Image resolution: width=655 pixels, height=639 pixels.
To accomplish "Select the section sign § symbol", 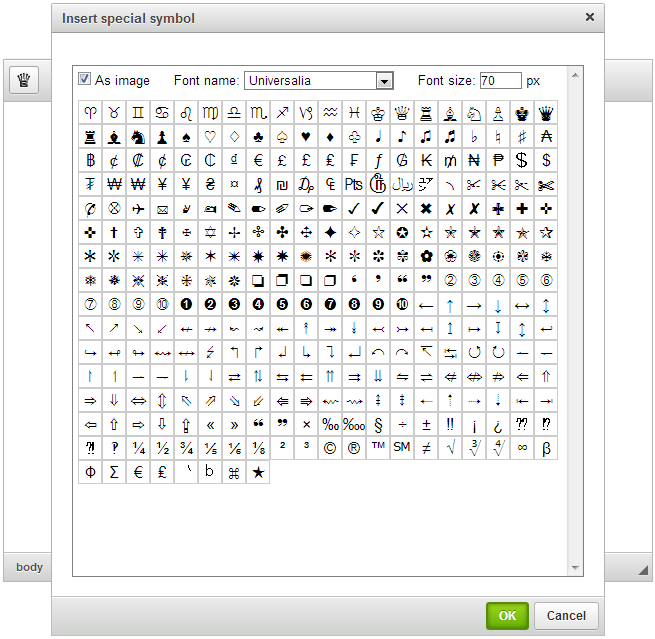I will [x=378, y=424].
